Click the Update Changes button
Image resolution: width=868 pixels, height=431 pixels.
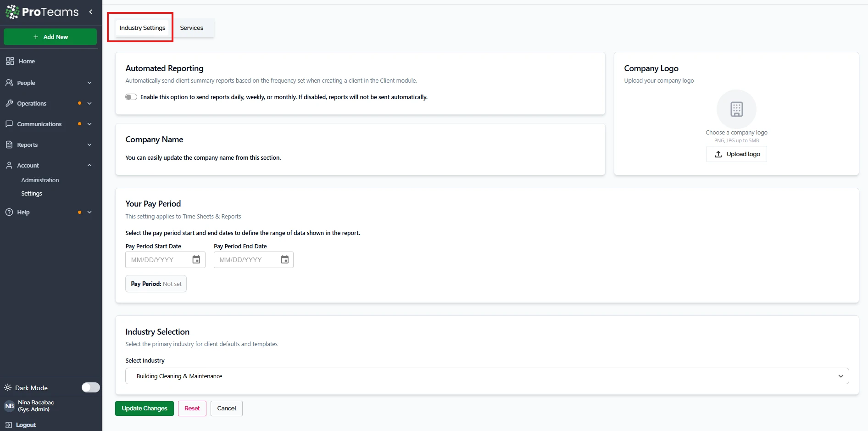tap(144, 408)
